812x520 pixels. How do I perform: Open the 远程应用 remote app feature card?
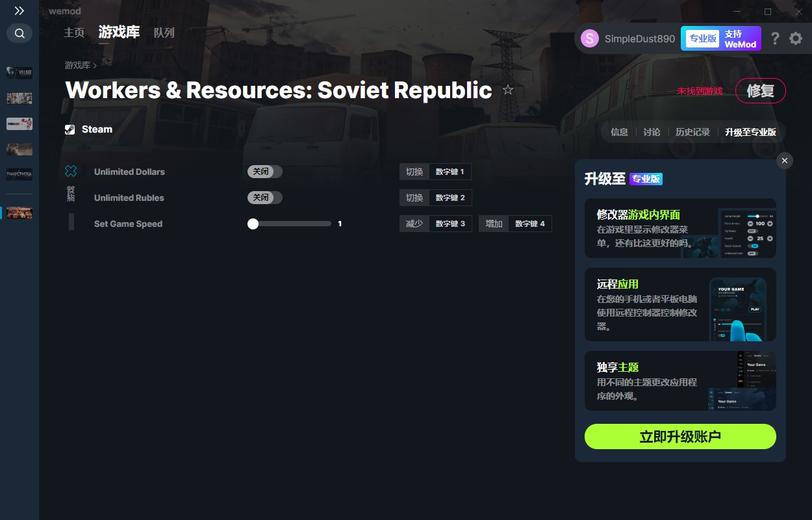[680, 305]
